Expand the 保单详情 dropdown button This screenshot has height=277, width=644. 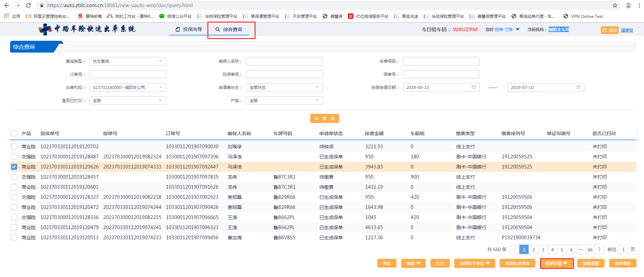pyautogui.click(x=556, y=263)
